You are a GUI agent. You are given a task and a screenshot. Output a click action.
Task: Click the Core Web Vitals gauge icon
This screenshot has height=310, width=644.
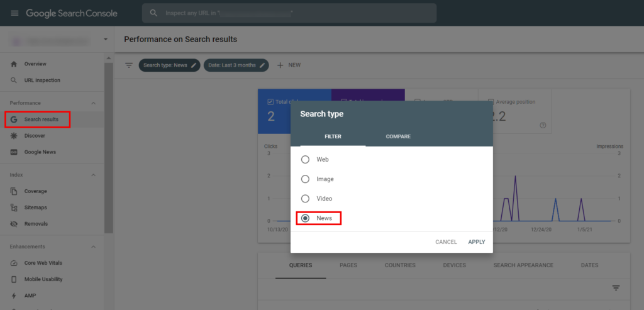point(14,263)
